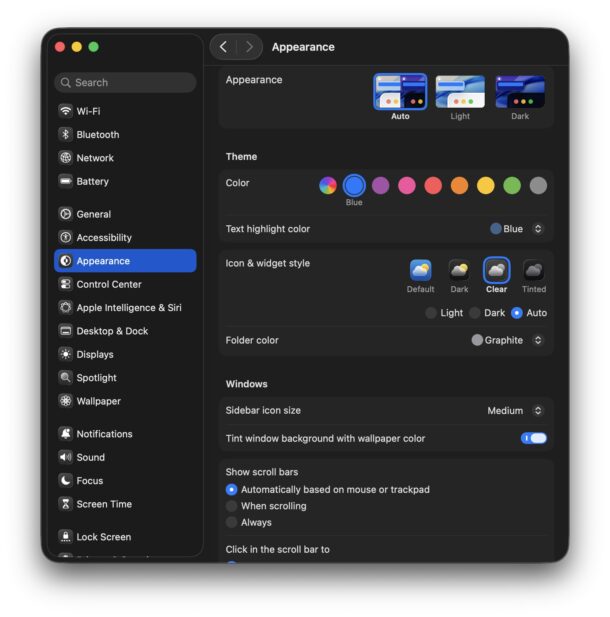Select the Dark appearance thumbnail
This screenshot has height=617, width=610.
pyautogui.click(x=520, y=92)
